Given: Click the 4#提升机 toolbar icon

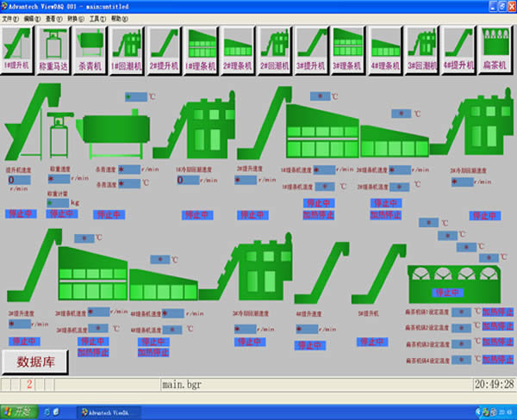Looking at the screenshot, I should pyautogui.click(x=458, y=47).
